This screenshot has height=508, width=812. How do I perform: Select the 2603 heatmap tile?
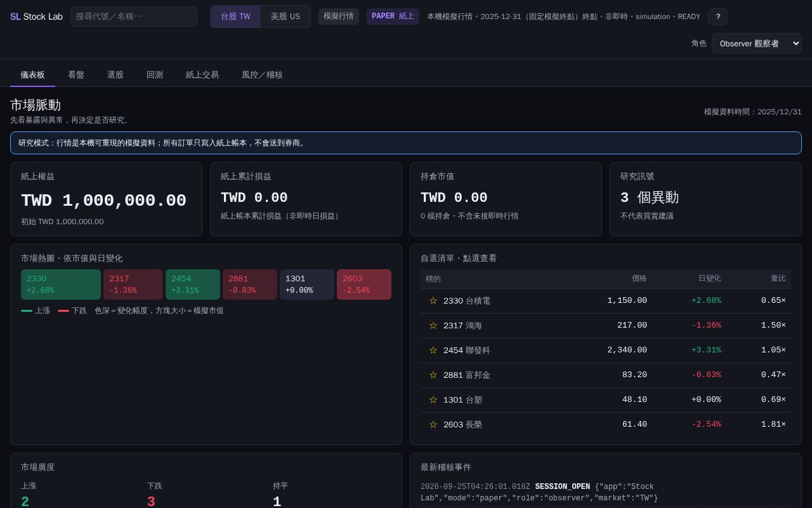click(x=364, y=284)
